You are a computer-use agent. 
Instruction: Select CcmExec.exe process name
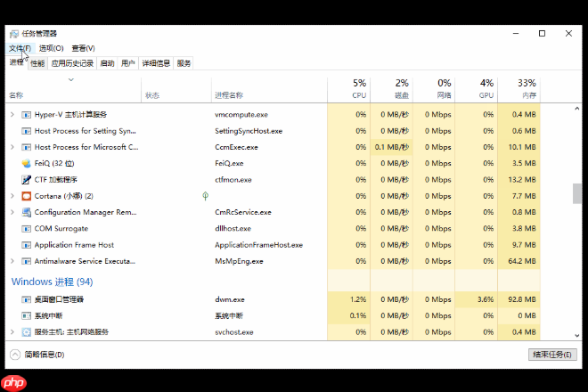pyautogui.click(x=236, y=147)
